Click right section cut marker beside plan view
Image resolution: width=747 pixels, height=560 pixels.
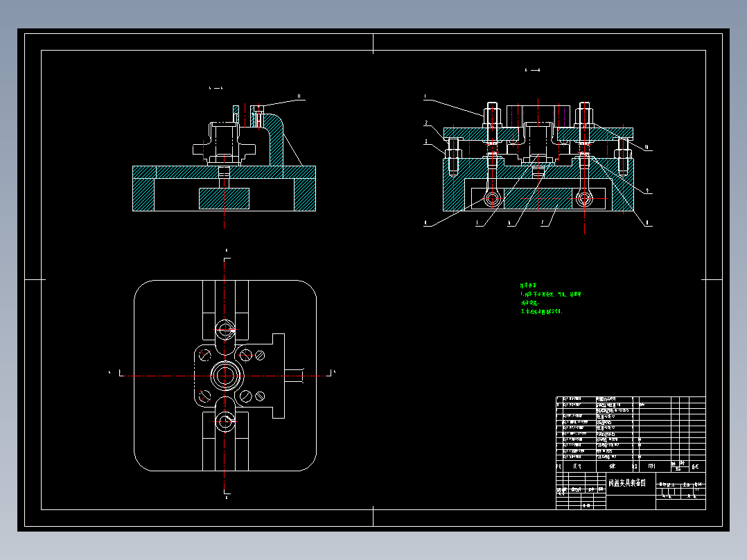(332, 373)
